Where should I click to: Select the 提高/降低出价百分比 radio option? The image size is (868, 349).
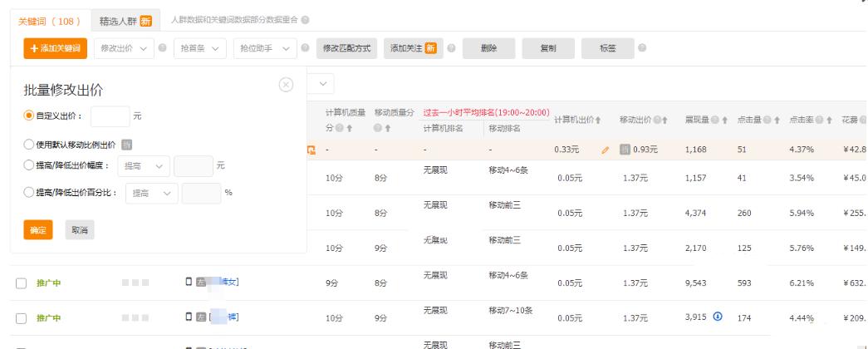[x=29, y=193]
